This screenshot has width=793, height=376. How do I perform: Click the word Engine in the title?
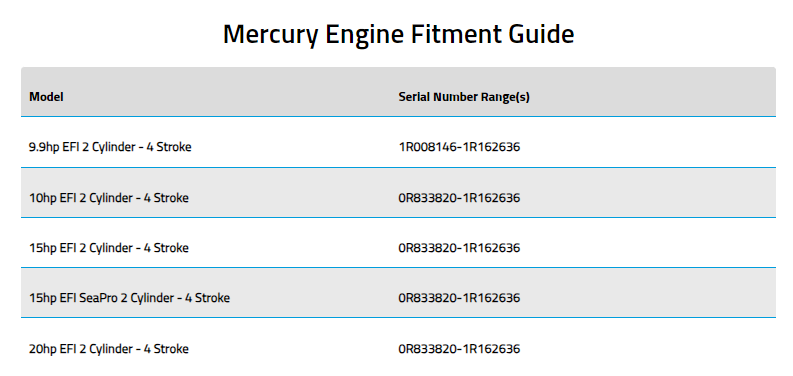(x=364, y=35)
